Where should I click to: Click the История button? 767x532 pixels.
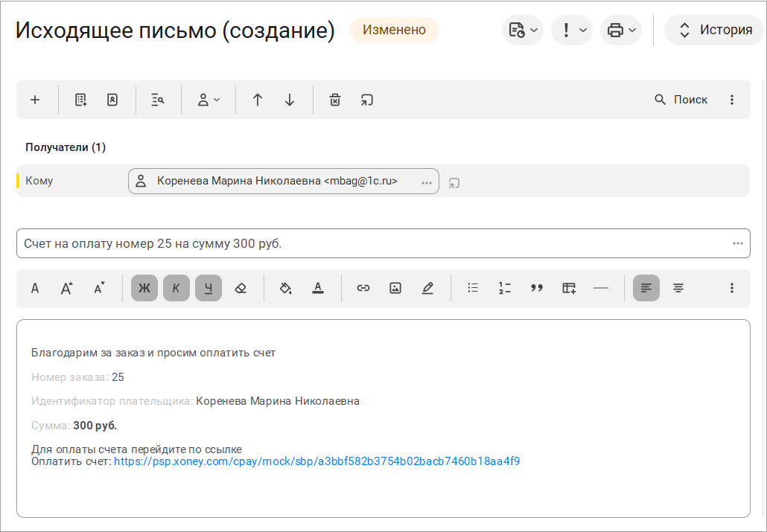click(714, 31)
